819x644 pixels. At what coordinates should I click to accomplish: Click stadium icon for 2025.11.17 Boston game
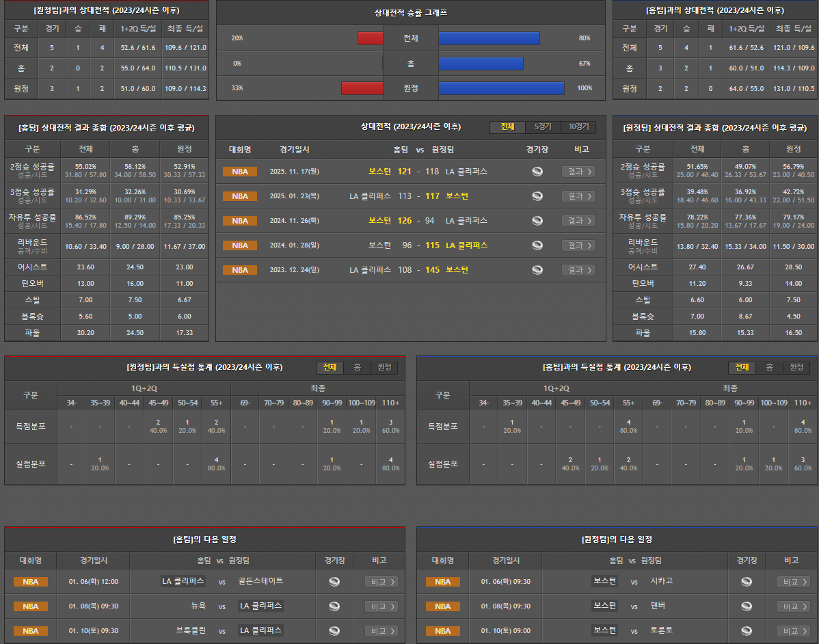(x=537, y=172)
